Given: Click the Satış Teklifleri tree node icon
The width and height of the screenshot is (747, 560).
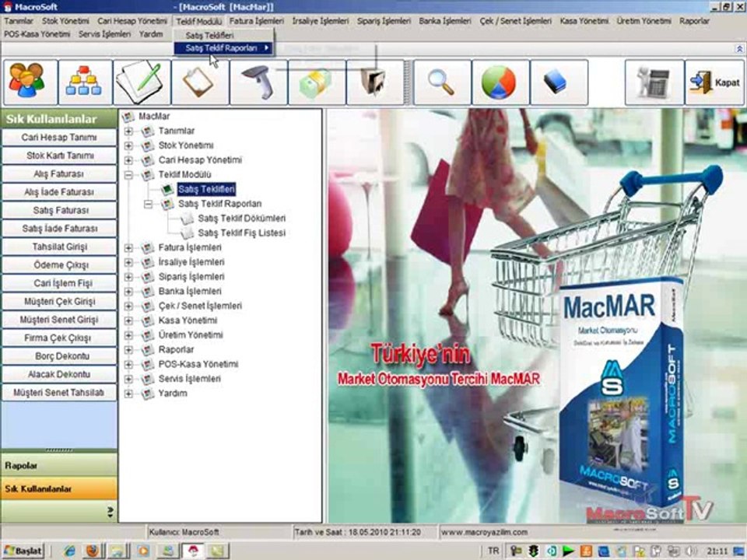Looking at the screenshot, I should 167,190.
